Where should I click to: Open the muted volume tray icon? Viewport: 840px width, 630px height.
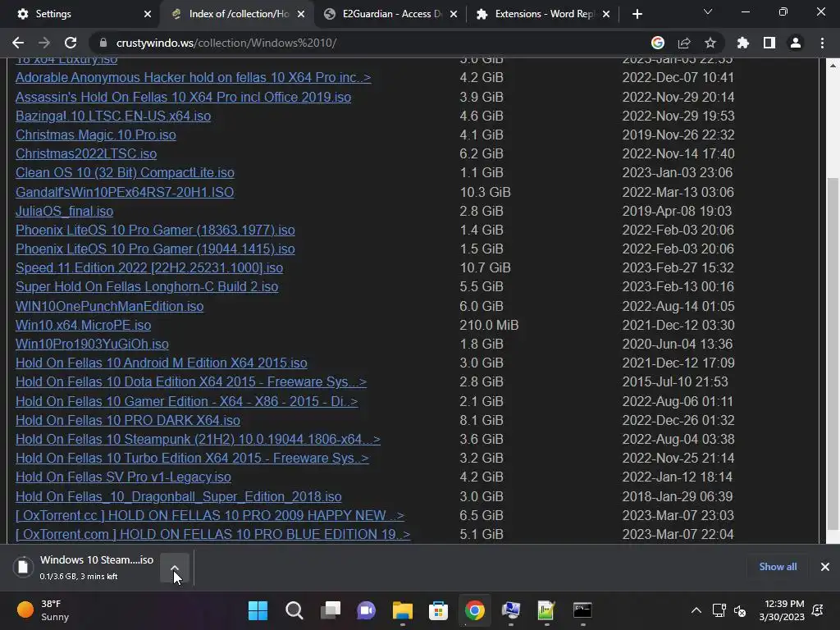pyautogui.click(x=740, y=610)
